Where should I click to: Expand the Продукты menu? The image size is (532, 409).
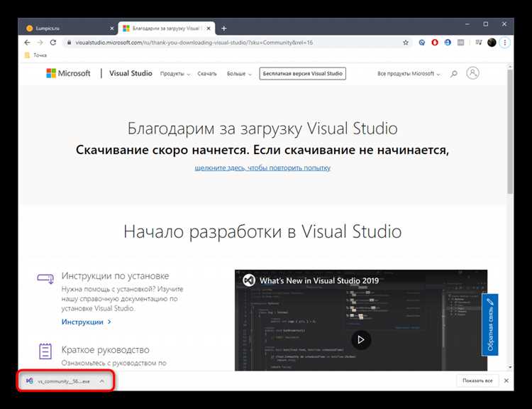(175, 74)
